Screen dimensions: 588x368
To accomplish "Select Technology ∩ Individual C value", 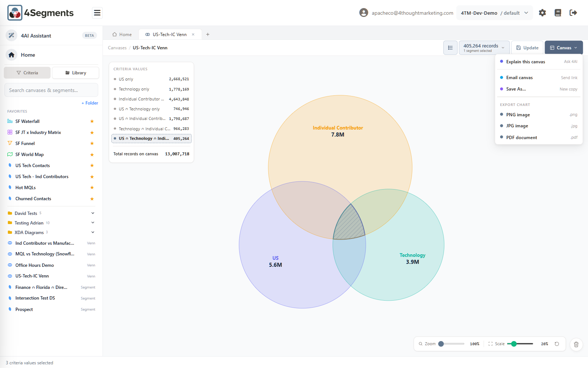I will tap(151, 129).
